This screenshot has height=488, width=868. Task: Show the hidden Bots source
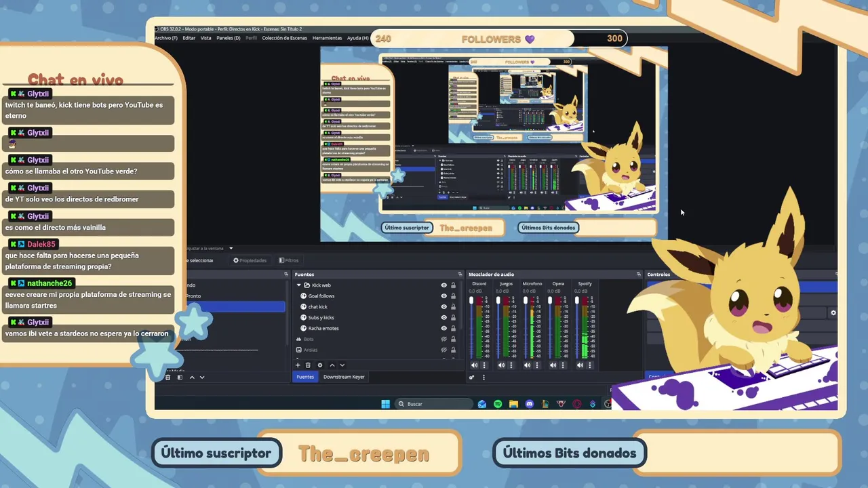[444, 339]
